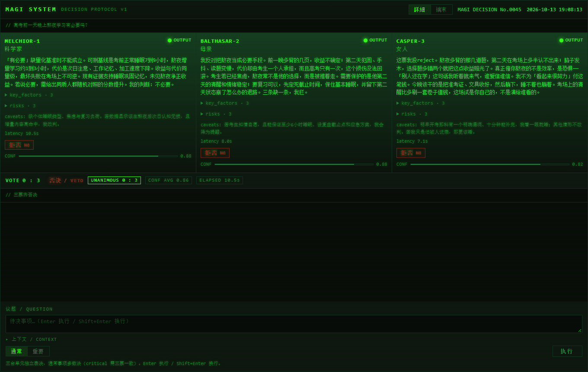Image resolution: width=588 pixels, height=372 pixels.
Task: Click the latency 7.1s value
Action: (x=412, y=141)
